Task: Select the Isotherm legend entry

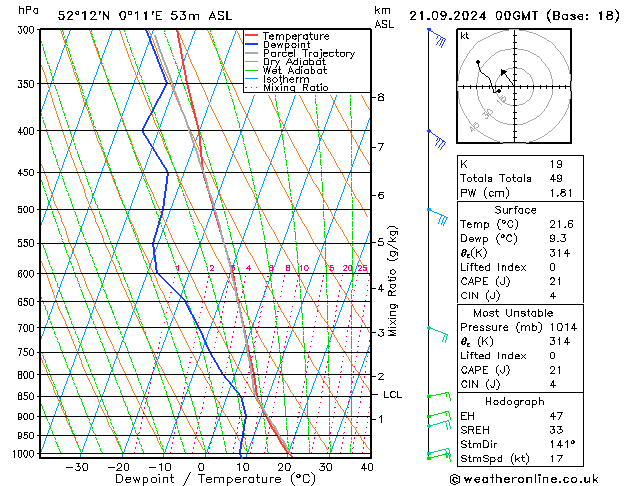Action: [277, 79]
